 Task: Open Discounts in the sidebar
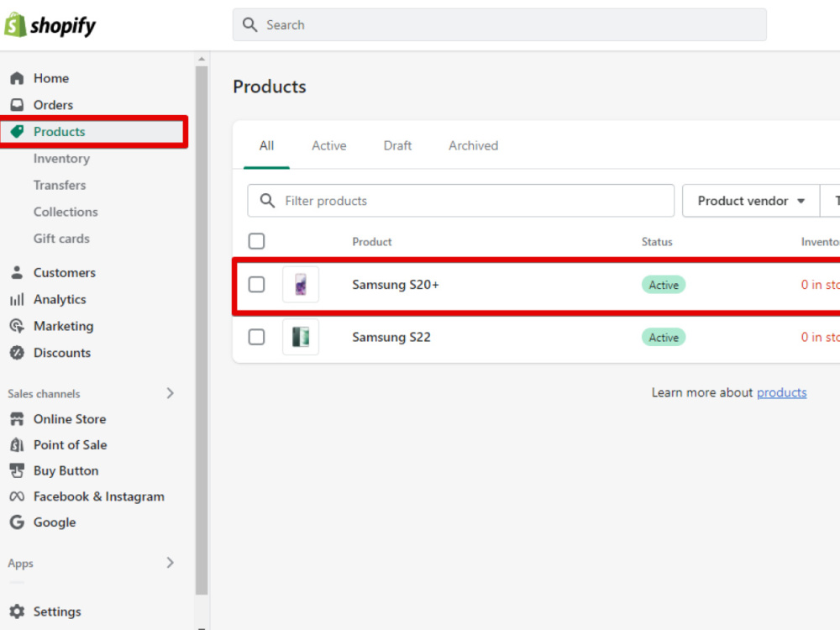click(61, 353)
